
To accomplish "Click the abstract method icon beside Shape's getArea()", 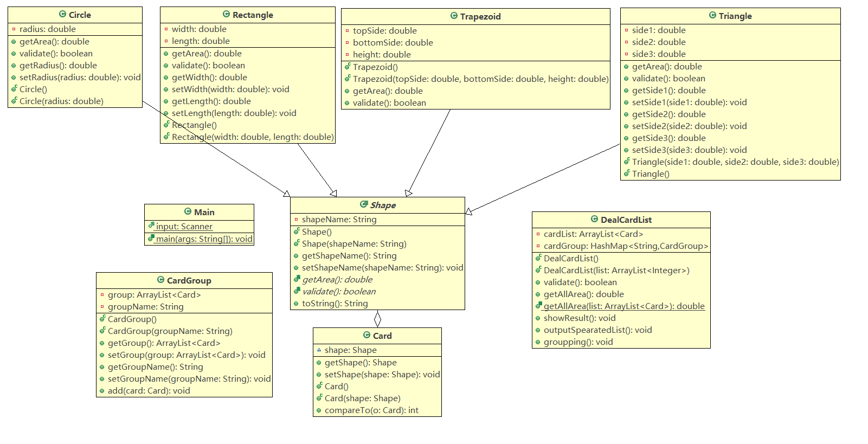I will pyautogui.click(x=297, y=279).
